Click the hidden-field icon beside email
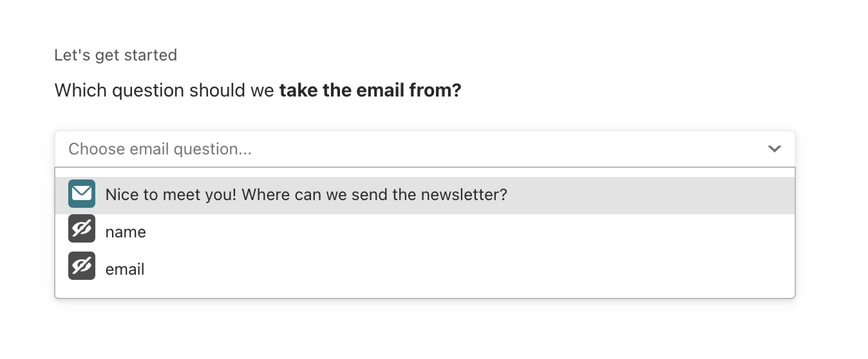Viewport: 868px width, 359px height. pyautogui.click(x=81, y=266)
